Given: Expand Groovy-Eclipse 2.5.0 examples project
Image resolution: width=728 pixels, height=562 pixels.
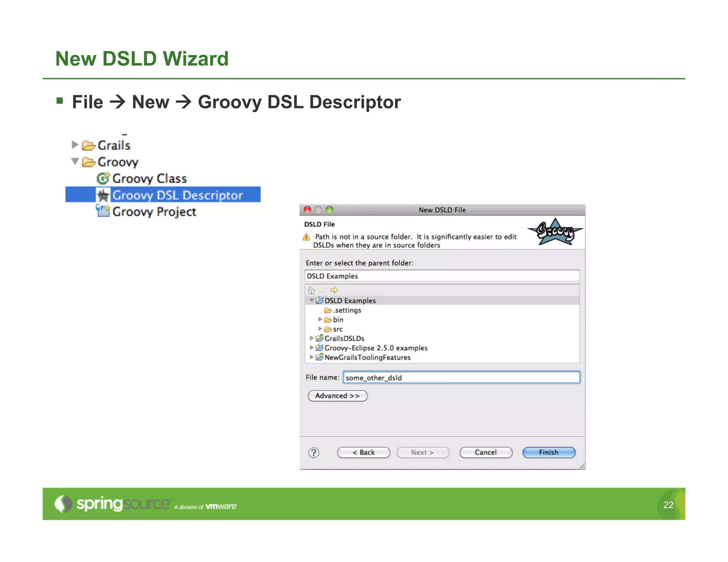Looking at the screenshot, I should click(x=312, y=347).
